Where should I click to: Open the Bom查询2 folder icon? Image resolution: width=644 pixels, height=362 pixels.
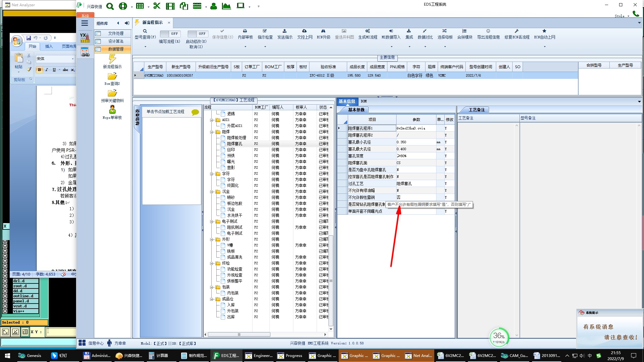pyautogui.click(x=112, y=76)
